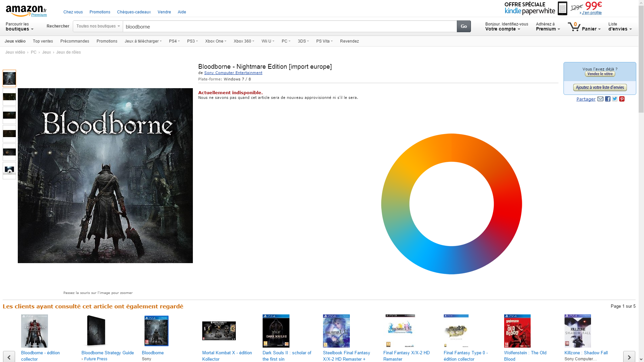Image resolution: width=644 pixels, height=362 pixels.
Task: Open Revendez nav item
Action: 350,41
